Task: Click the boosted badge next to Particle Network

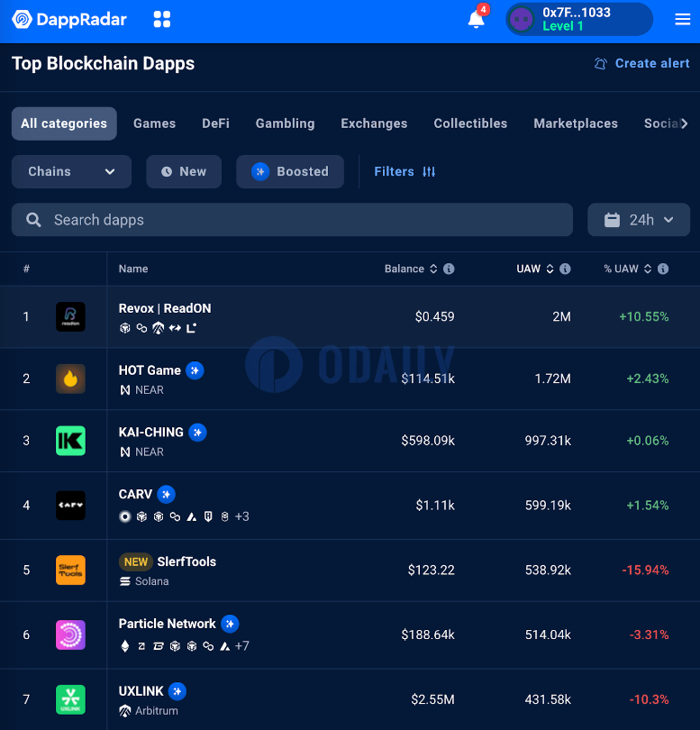Action: (x=230, y=624)
